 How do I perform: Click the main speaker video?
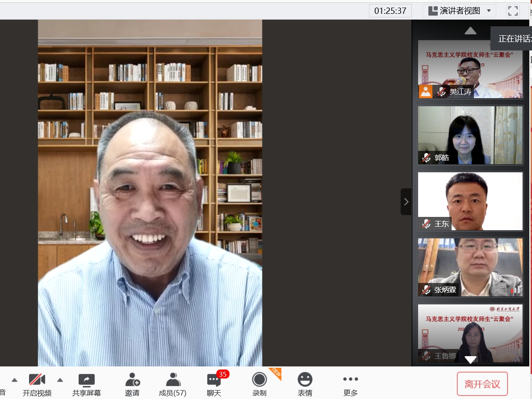coord(150,193)
